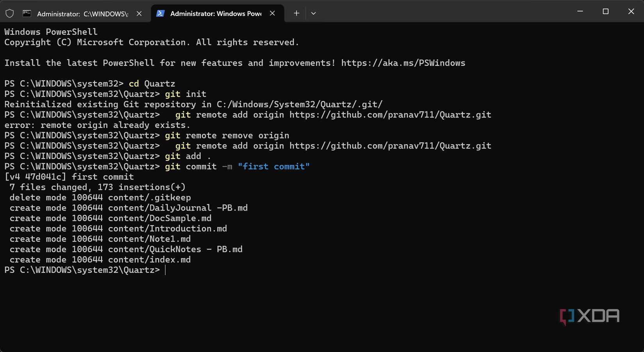
Task: Close the Administrator: C:\WINDOWS tab
Action: coord(139,14)
